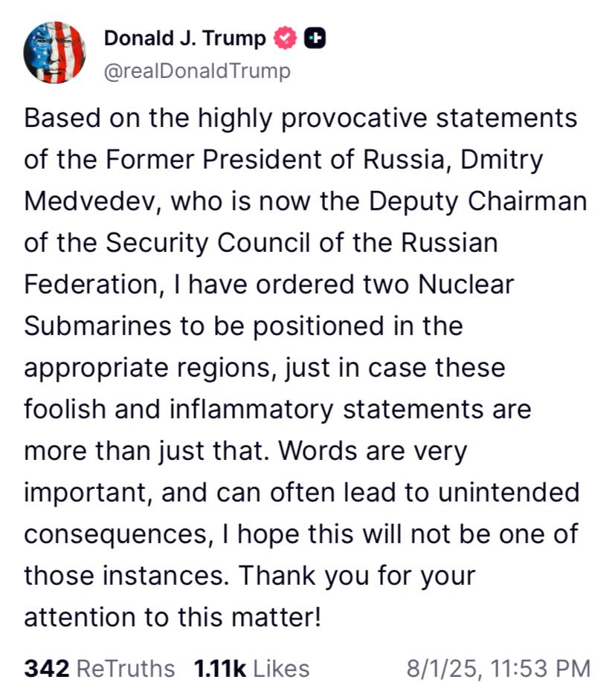
Task: Show users under the Likes label
Action: [281, 668]
